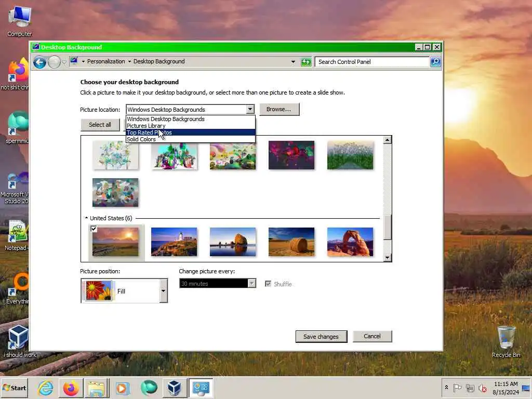The width and height of the screenshot is (532, 399).
Task: Click the Search Control Panel magnifier icon
Action: 435,62
